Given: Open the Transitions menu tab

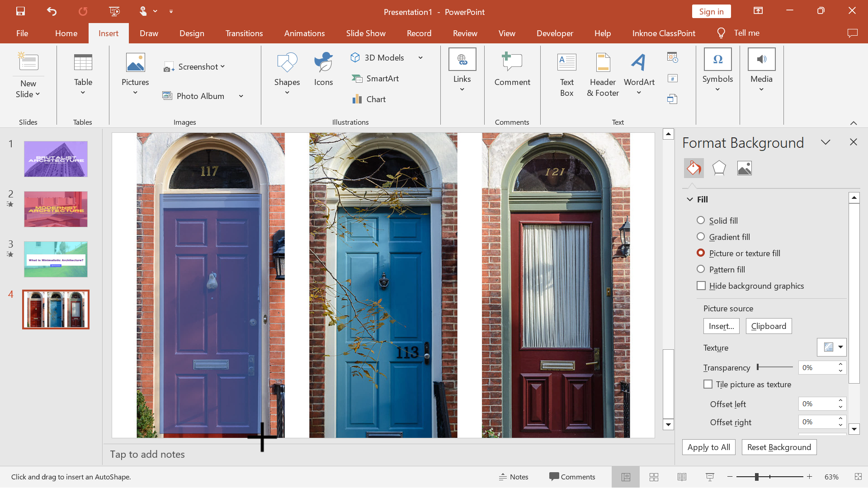Looking at the screenshot, I should coord(244,33).
